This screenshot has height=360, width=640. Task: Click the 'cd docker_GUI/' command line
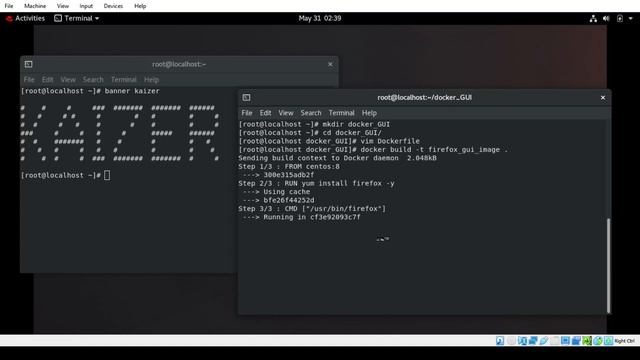(310, 133)
